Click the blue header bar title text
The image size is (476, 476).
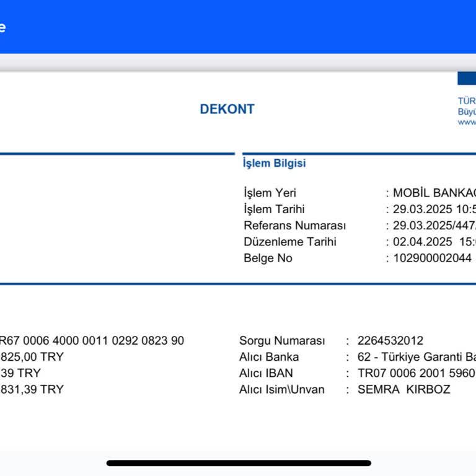coord(2,27)
